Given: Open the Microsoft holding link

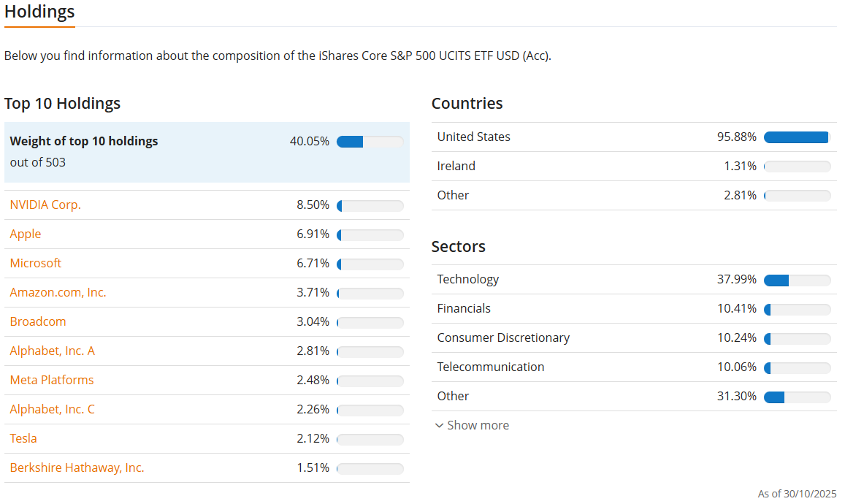Looking at the screenshot, I should [36, 263].
